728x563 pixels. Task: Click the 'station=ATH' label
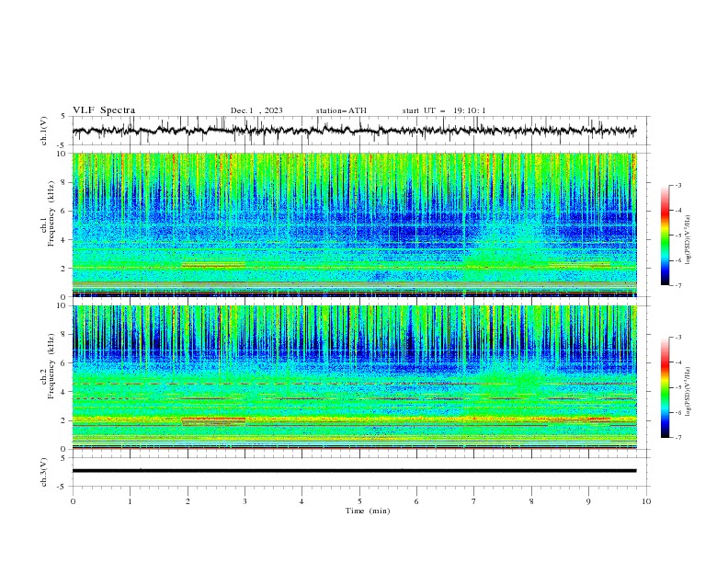coord(341,110)
